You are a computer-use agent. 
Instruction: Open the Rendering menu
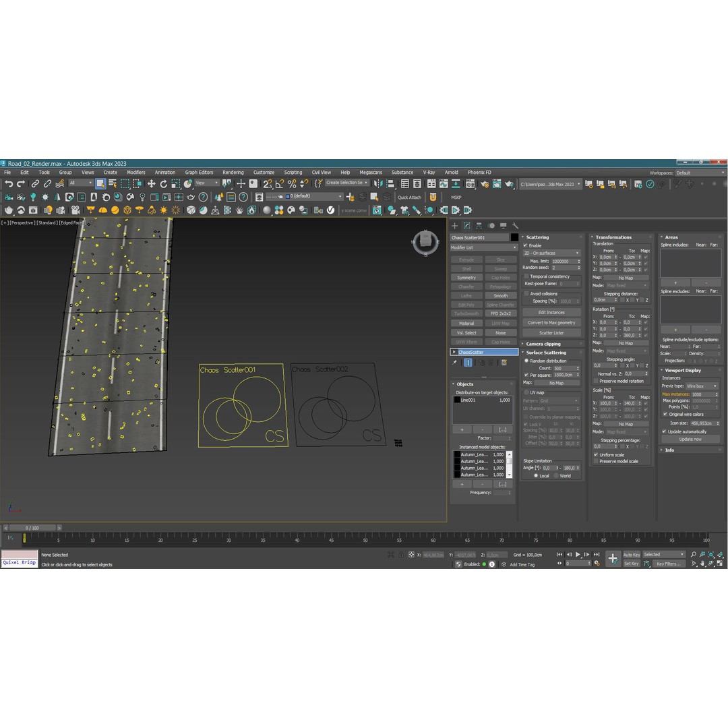pos(233,172)
